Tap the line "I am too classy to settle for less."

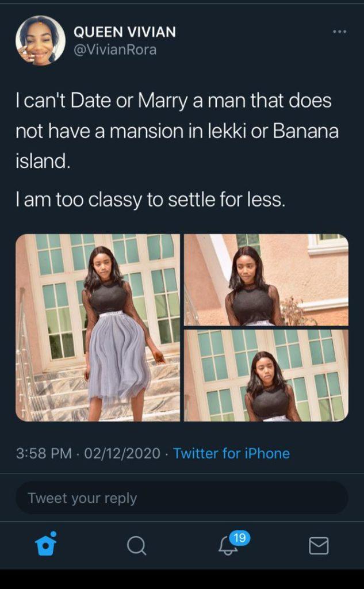[x=150, y=201]
